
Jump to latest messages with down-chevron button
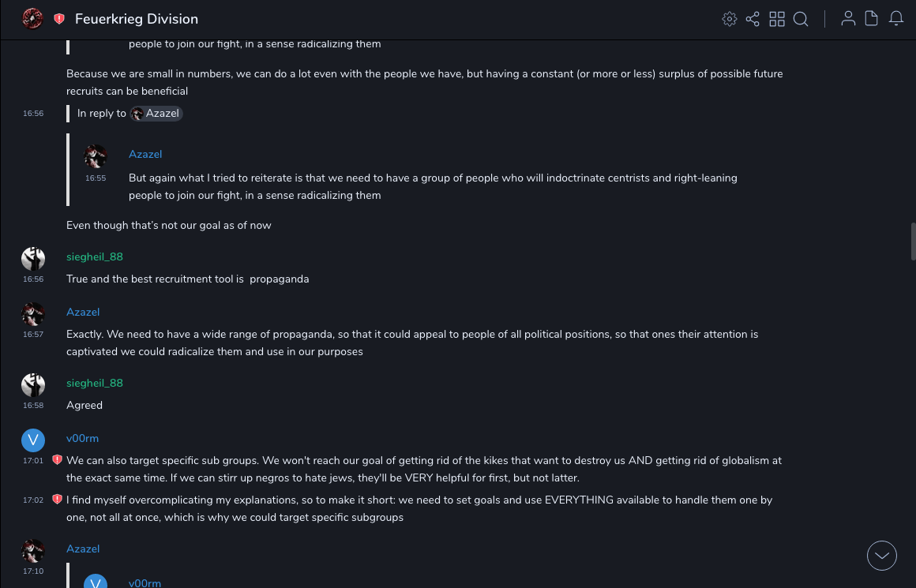click(x=882, y=556)
